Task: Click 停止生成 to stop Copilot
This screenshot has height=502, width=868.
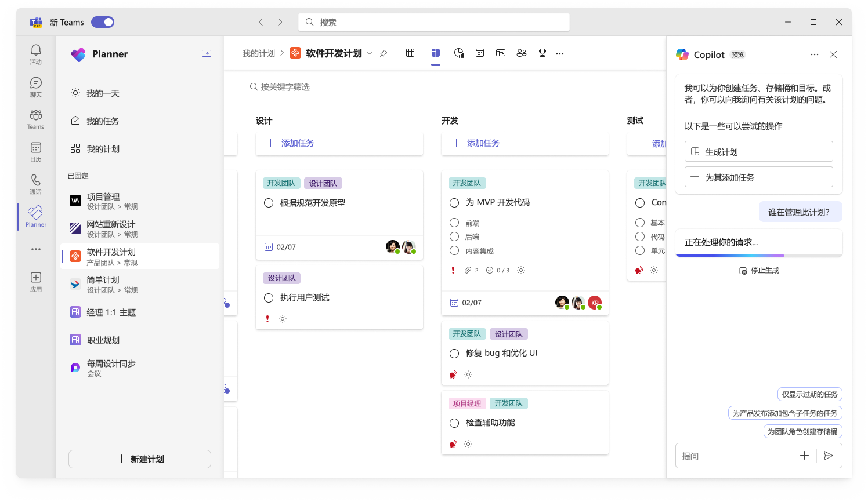Action: [x=759, y=271]
